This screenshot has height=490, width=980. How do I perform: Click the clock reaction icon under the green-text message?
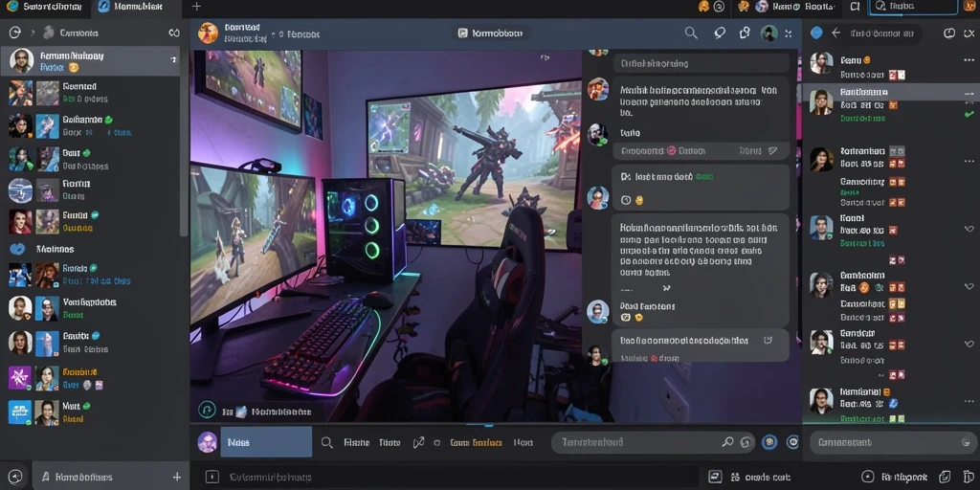click(626, 200)
